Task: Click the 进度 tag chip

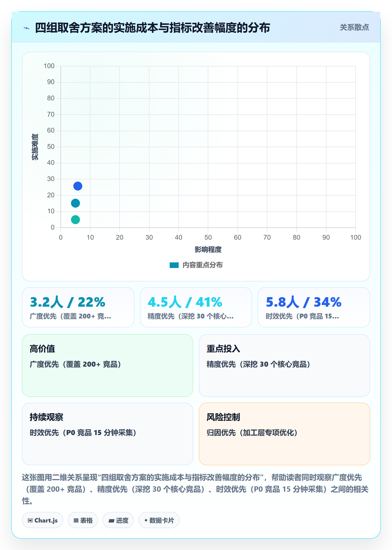Action: (118, 520)
